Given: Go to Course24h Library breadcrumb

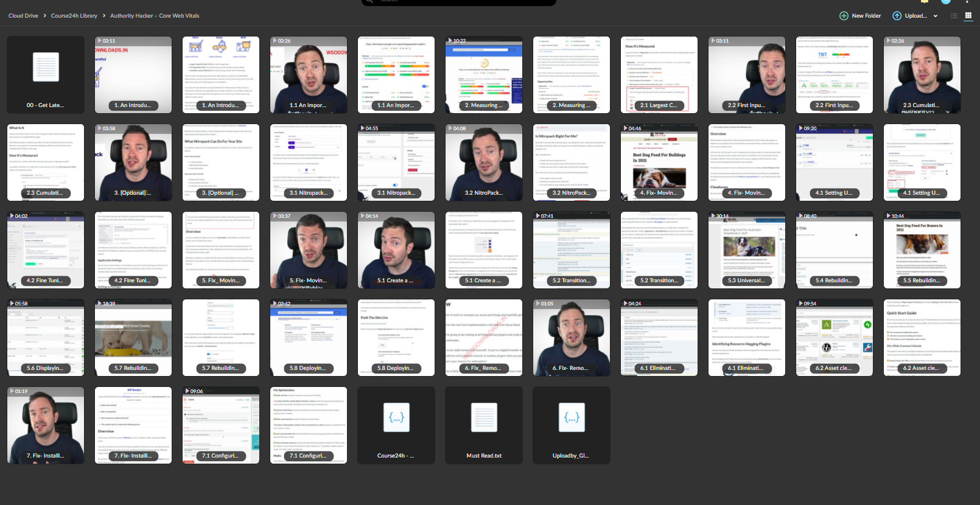Looking at the screenshot, I should click(74, 16).
